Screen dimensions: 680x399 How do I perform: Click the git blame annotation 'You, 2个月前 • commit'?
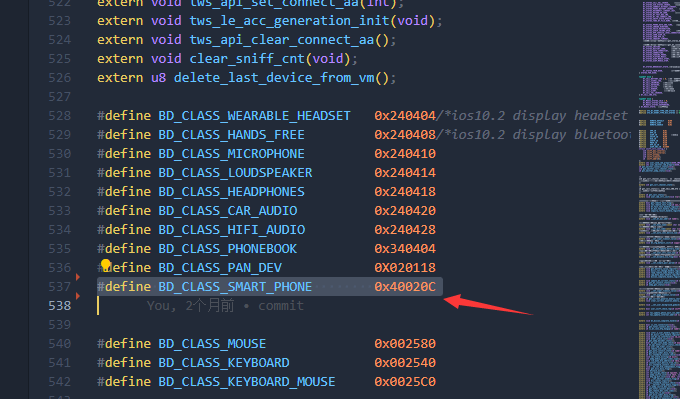click(x=225, y=306)
